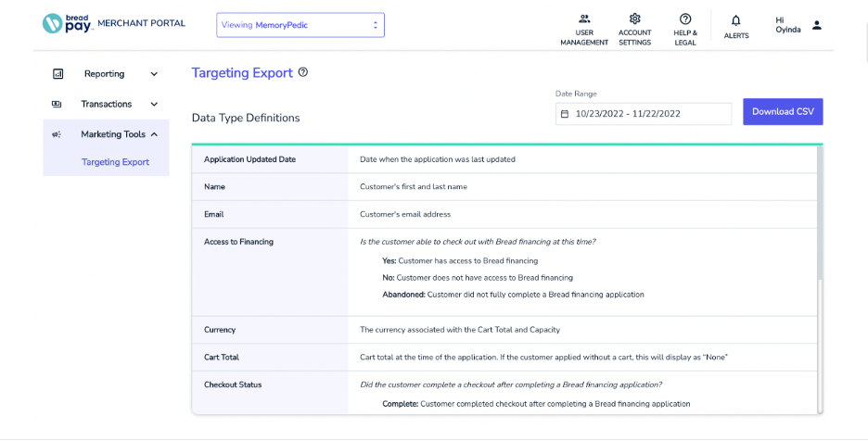This screenshot has width=868, height=441.
Task: Click the Bread Pay logo
Action: 67,24
